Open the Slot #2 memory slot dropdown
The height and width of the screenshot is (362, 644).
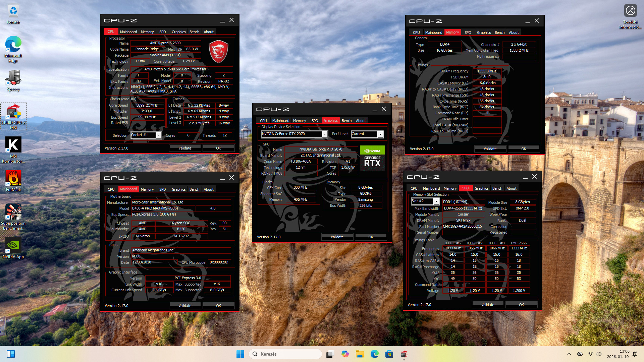click(436, 201)
